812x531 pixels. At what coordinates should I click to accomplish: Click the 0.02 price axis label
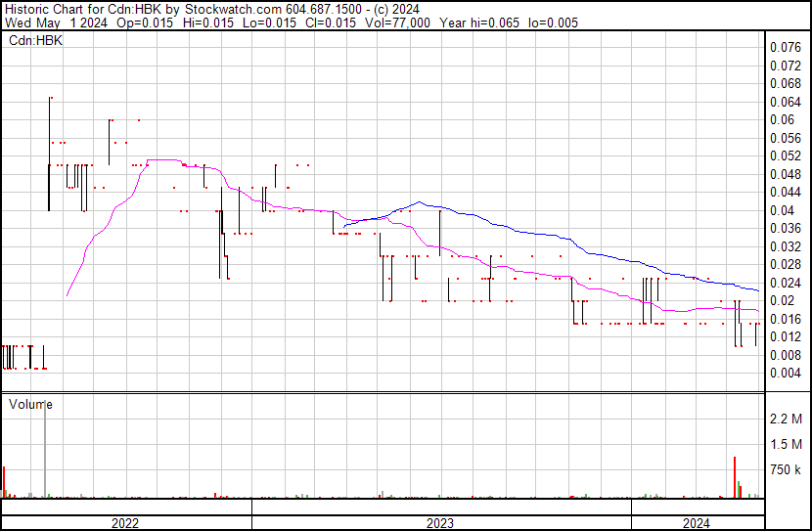[x=782, y=300]
